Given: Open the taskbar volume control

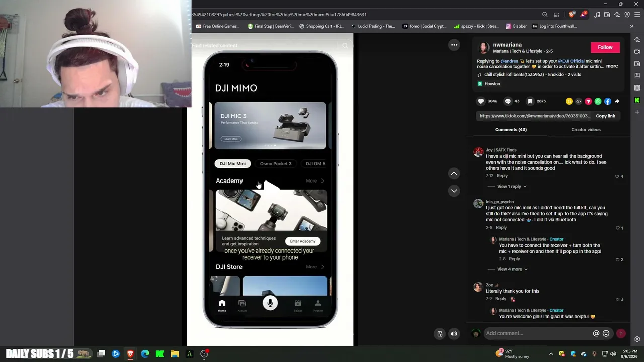Looking at the screenshot, I should (x=613, y=354).
